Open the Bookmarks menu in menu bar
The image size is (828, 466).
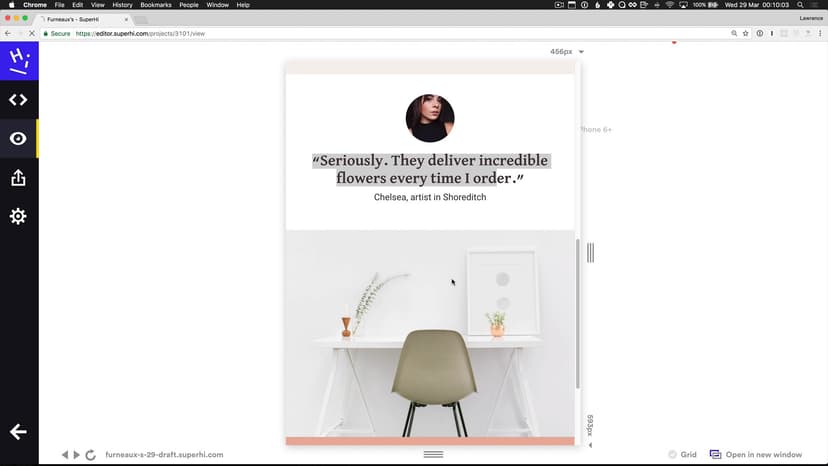156,5
